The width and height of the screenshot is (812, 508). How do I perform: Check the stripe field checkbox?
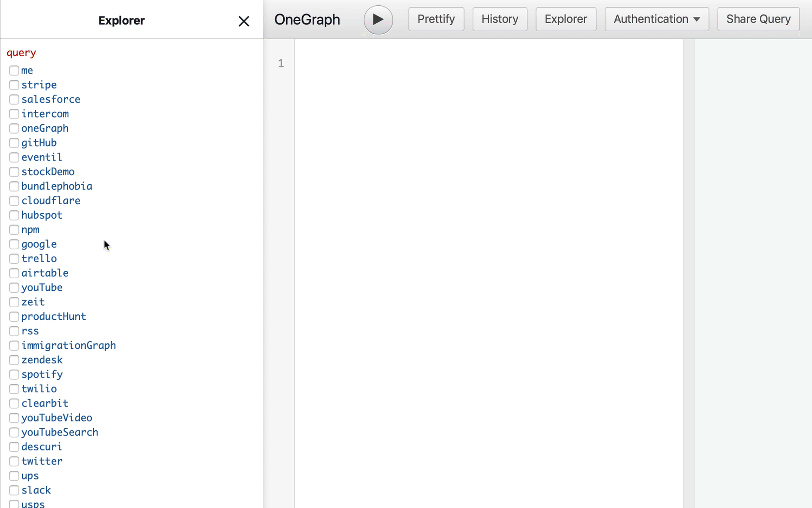14,85
